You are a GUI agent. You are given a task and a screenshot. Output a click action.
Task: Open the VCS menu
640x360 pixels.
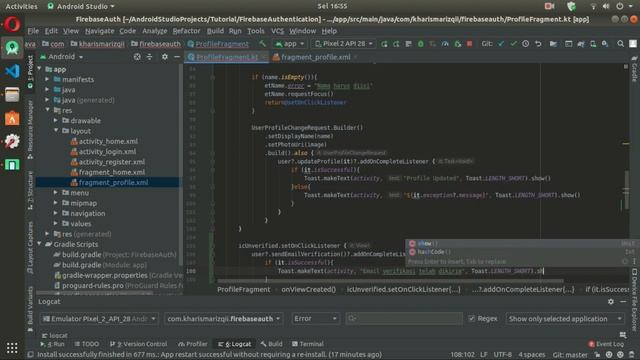pos(277,31)
